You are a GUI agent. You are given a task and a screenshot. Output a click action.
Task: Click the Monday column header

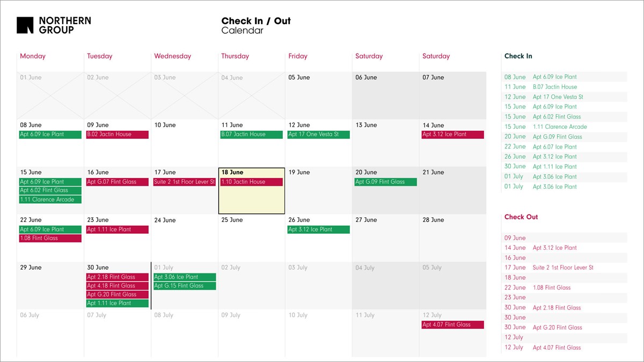tap(33, 56)
